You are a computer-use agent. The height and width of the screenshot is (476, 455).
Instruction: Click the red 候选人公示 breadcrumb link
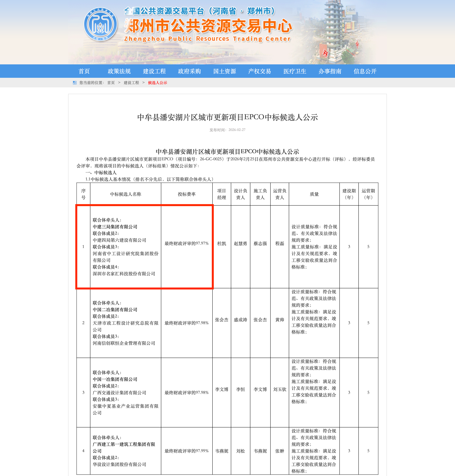[157, 83]
